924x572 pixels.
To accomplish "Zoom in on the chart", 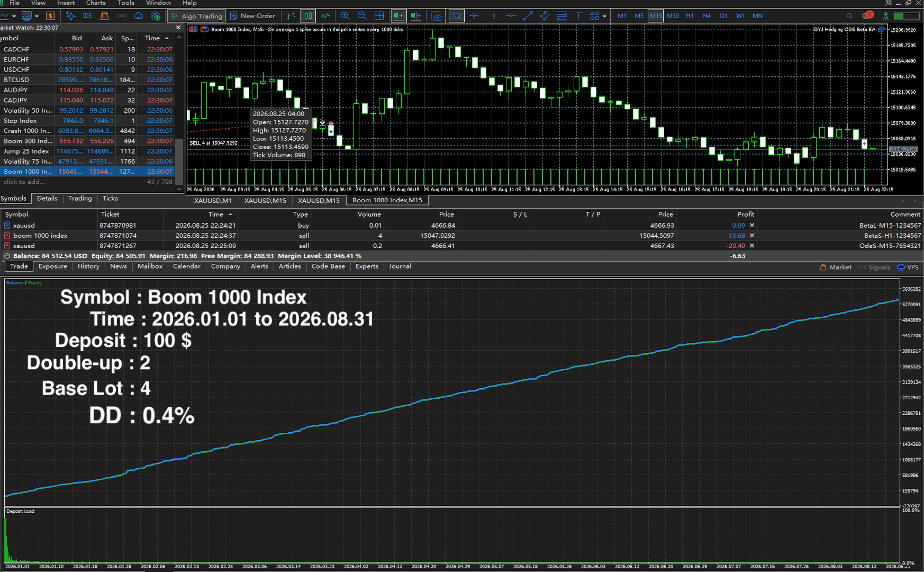I will pyautogui.click(x=345, y=16).
